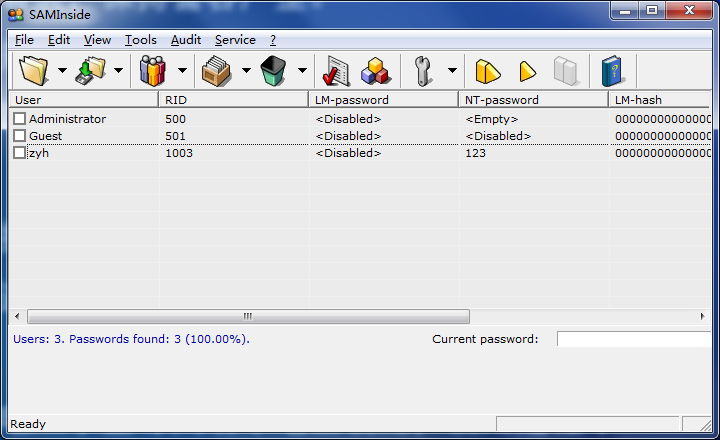Sort by the RID column header
Screen dimensions: 720x440
pyautogui.click(x=234, y=100)
